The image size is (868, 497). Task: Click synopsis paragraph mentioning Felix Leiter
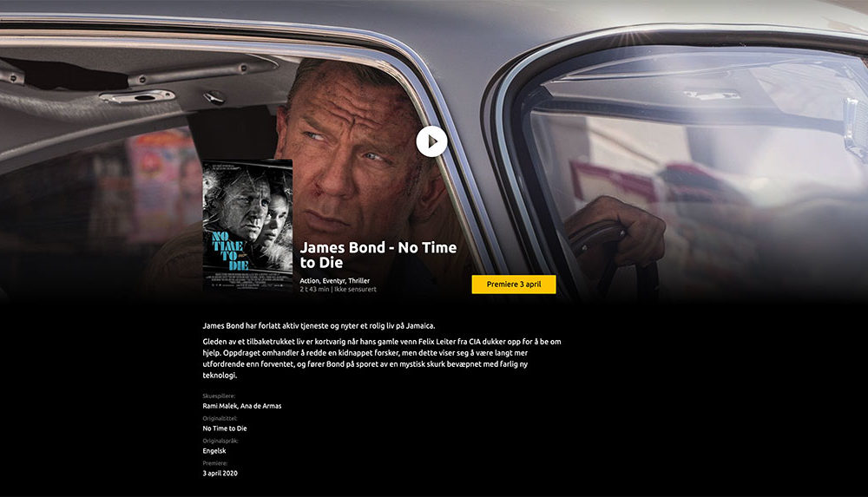(381, 358)
